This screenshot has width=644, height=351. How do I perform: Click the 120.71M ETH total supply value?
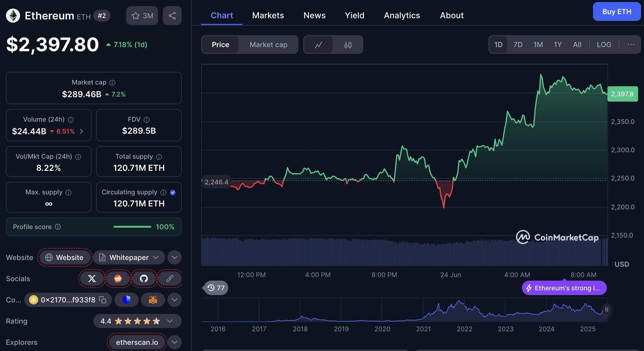139,168
